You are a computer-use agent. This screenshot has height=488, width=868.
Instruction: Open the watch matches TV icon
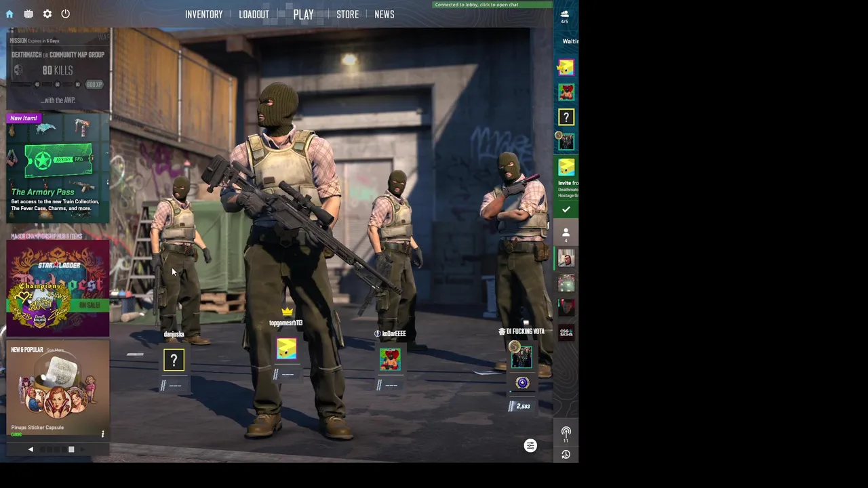click(x=28, y=14)
